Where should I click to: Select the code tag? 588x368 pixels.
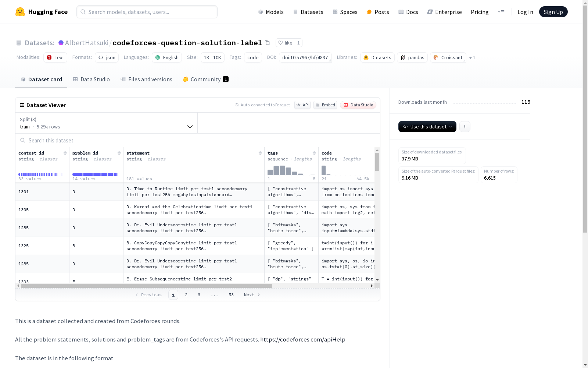[253, 57]
